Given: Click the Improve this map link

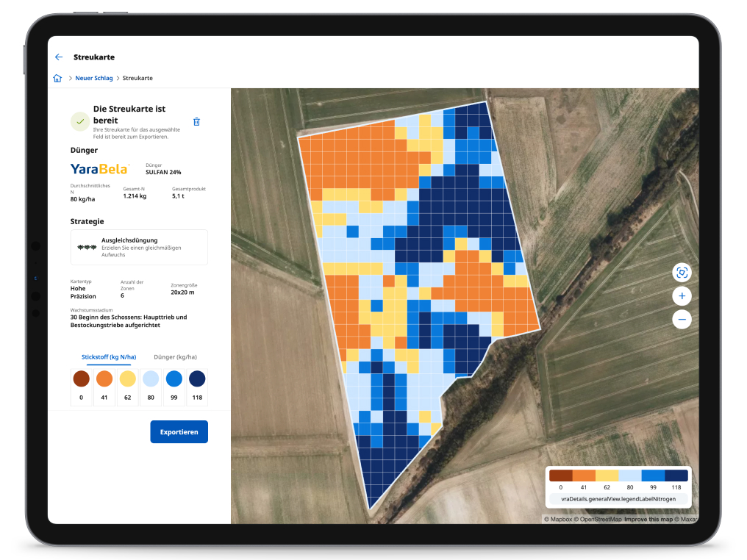Looking at the screenshot, I should tap(649, 520).
